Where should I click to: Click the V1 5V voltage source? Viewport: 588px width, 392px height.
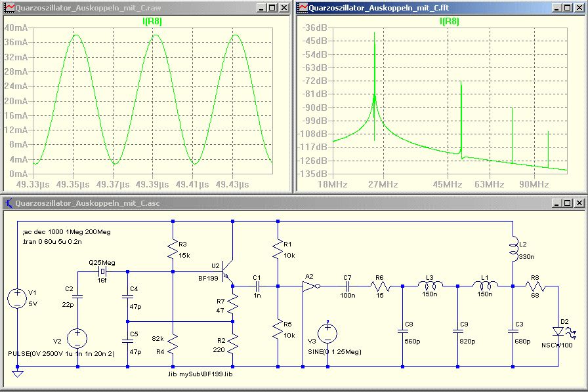[x=18, y=299]
